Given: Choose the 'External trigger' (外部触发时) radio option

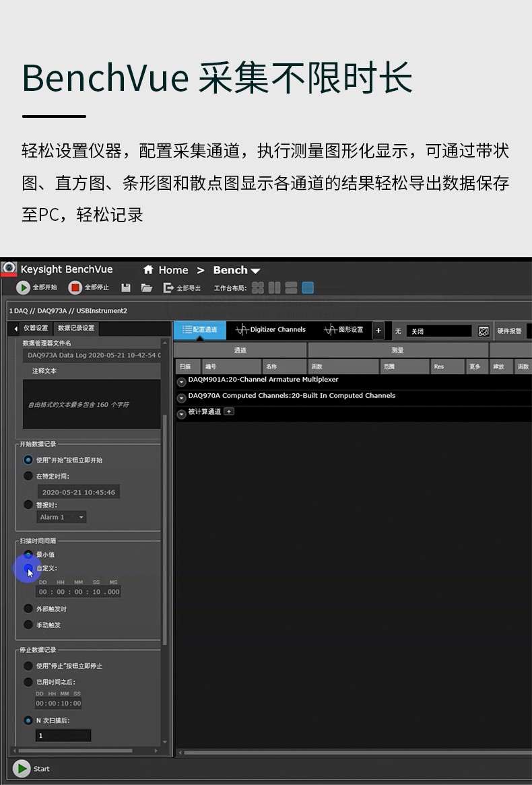Looking at the screenshot, I should pos(28,609).
